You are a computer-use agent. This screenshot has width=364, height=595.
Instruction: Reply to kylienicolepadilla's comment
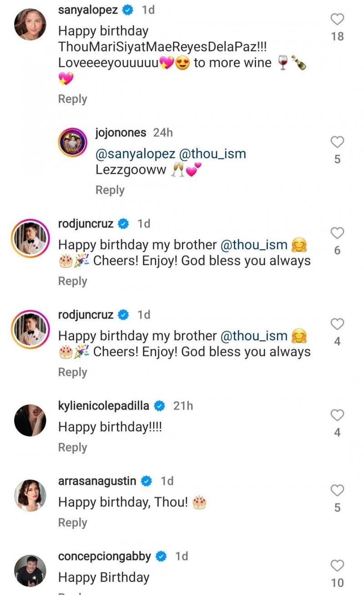pyautogui.click(x=72, y=447)
